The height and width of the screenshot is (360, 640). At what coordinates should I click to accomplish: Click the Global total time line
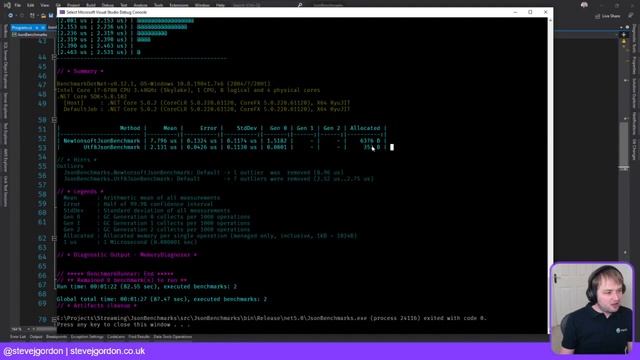162,299
